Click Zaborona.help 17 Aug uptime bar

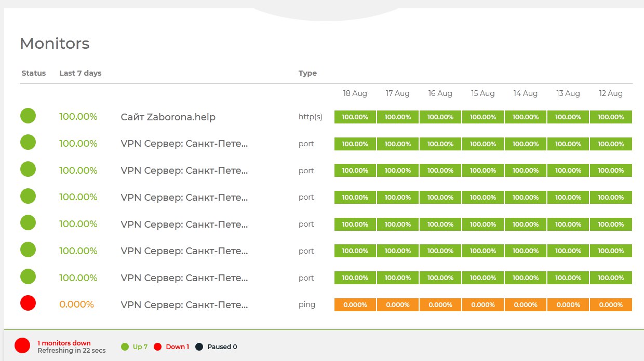tap(398, 117)
